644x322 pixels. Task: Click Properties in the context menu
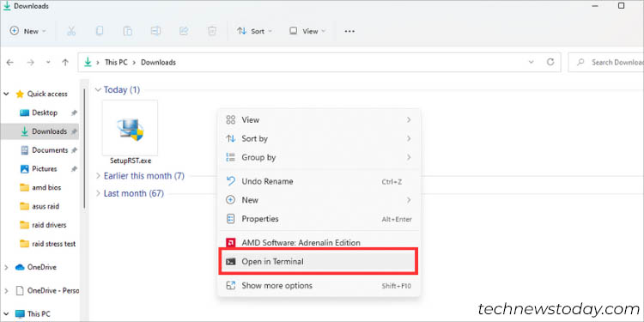319,219
